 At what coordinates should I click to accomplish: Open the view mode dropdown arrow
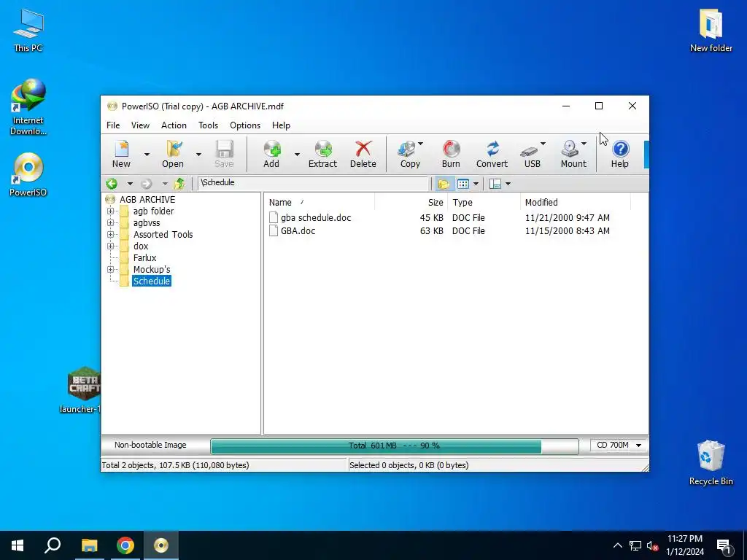(476, 184)
